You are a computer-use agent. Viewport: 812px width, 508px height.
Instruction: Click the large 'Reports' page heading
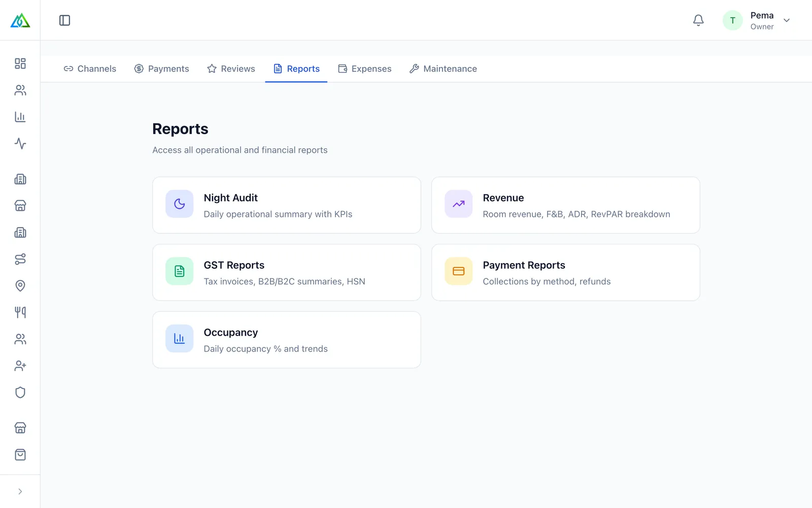click(x=180, y=129)
